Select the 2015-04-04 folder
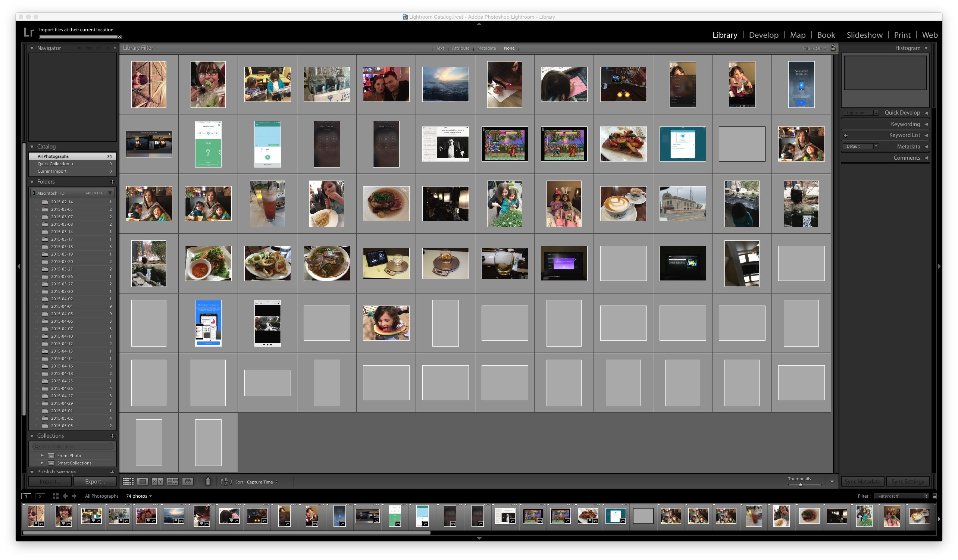The height and width of the screenshot is (560, 958). pyautogui.click(x=62, y=306)
